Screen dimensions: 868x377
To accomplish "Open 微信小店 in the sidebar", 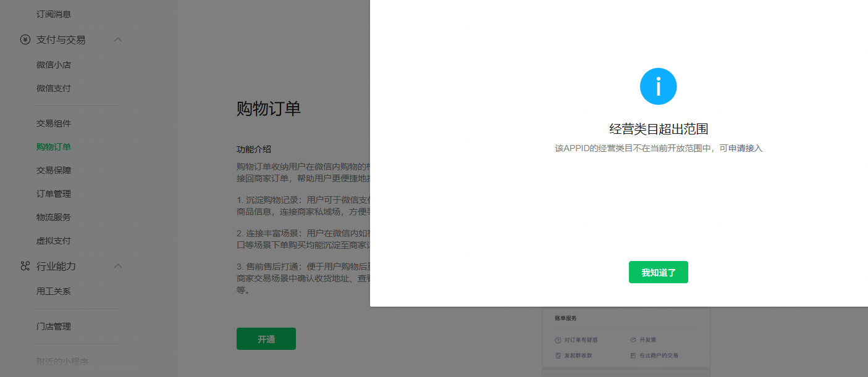I will (x=54, y=65).
